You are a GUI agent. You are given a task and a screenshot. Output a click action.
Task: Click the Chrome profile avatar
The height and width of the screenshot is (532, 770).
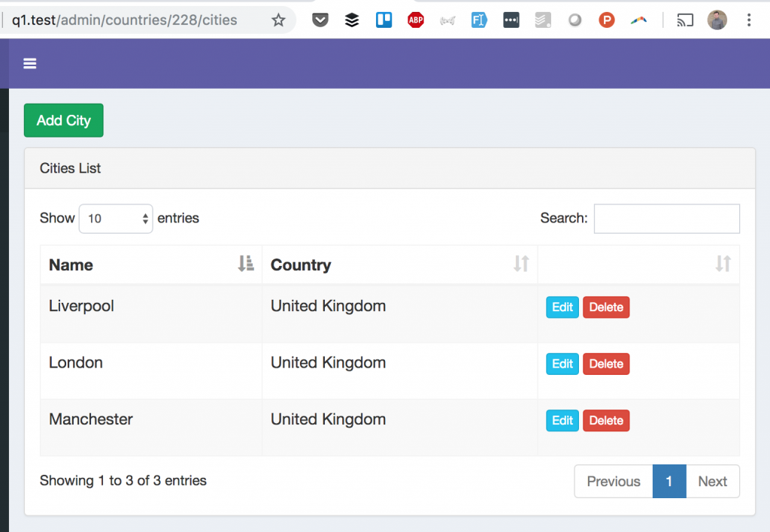pos(717,20)
